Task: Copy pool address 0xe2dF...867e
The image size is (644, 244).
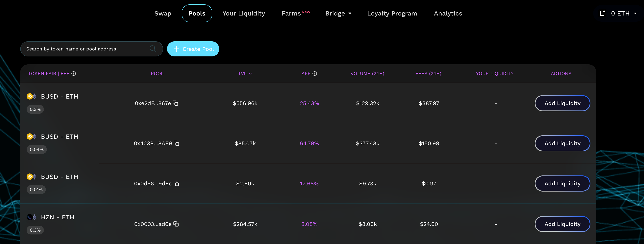Action: [176, 103]
